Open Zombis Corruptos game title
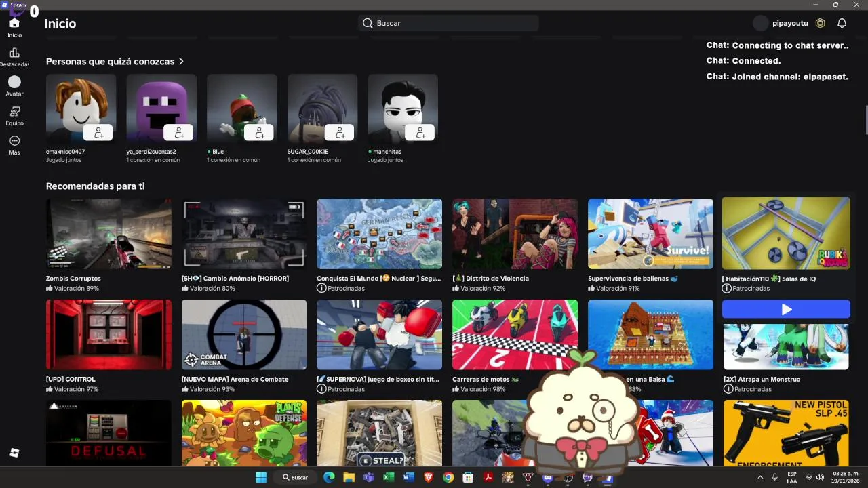This screenshot has width=868, height=488. (73, 279)
